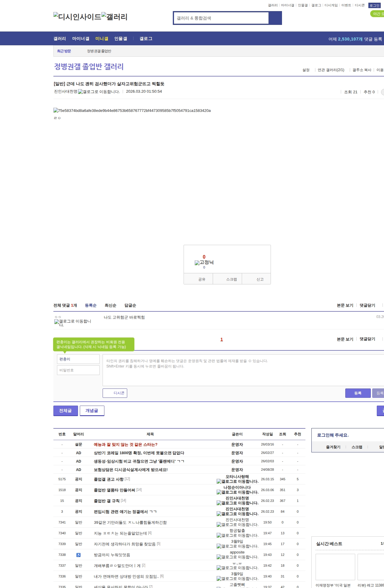This screenshot has width=384, height=588.
Task: Switch to the 개념글 tab
Action: coord(92,411)
